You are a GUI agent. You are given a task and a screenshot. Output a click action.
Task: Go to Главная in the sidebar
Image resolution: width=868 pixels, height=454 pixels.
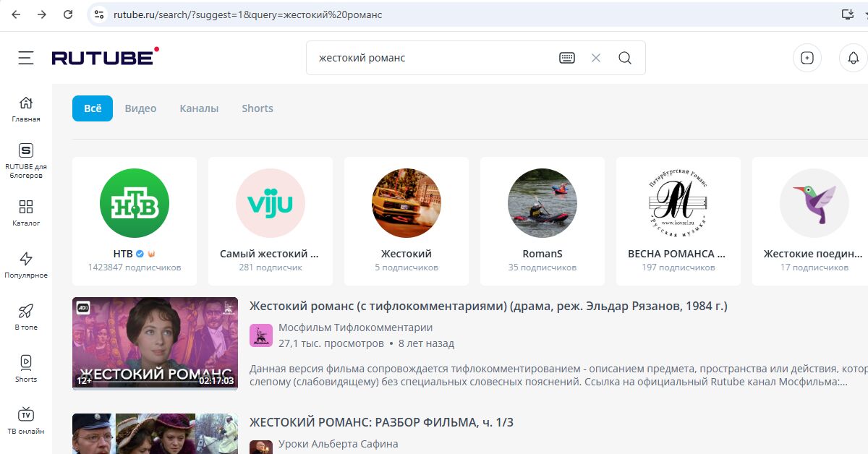tap(26, 109)
